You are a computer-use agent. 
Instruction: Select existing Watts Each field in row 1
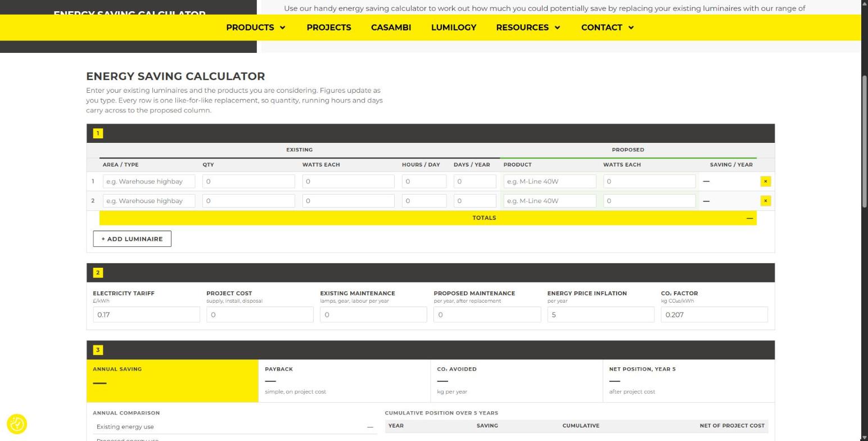349,181
